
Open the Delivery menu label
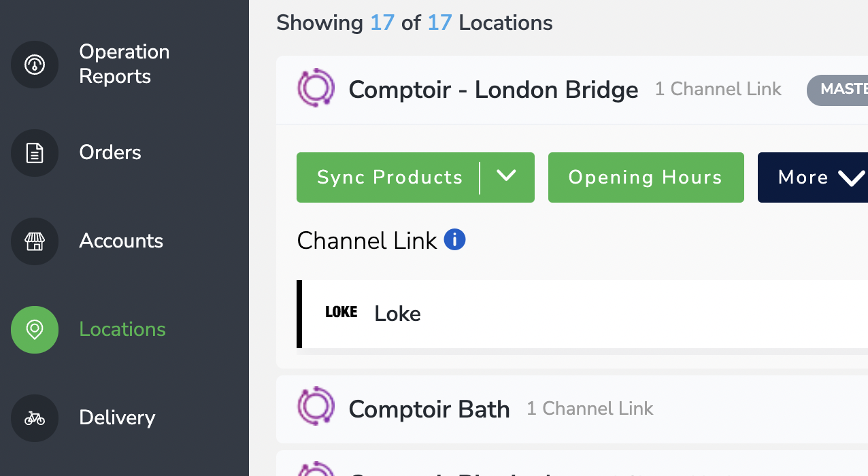pyautogui.click(x=117, y=418)
